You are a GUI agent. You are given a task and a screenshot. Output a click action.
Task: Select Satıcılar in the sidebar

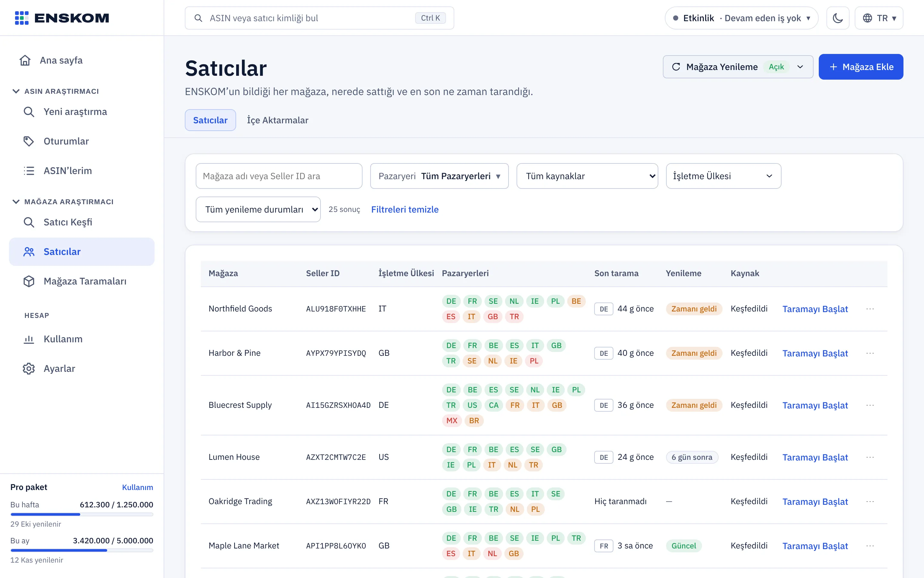[x=82, y=251]
